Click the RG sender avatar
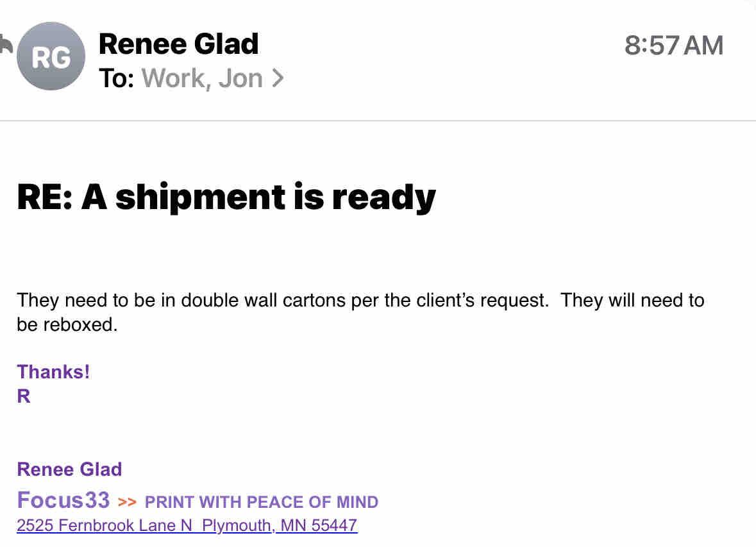Viewport: 756px width, 547px height. [x=51, y=56]
